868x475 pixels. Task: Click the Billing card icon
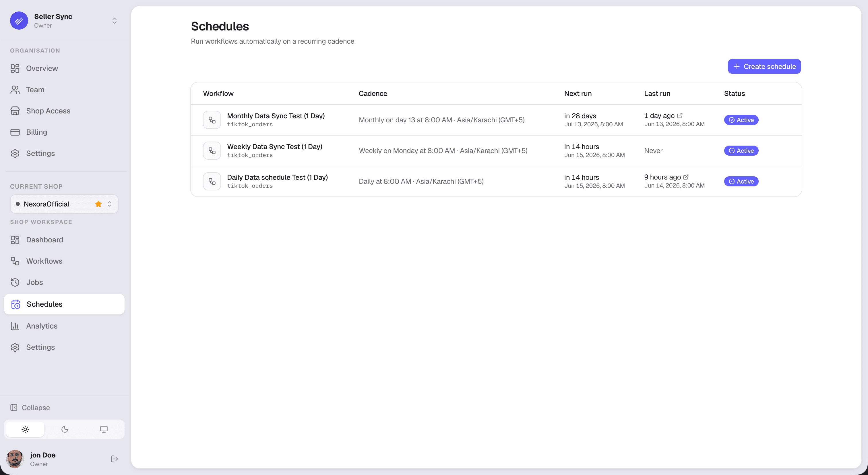(15, 132)
